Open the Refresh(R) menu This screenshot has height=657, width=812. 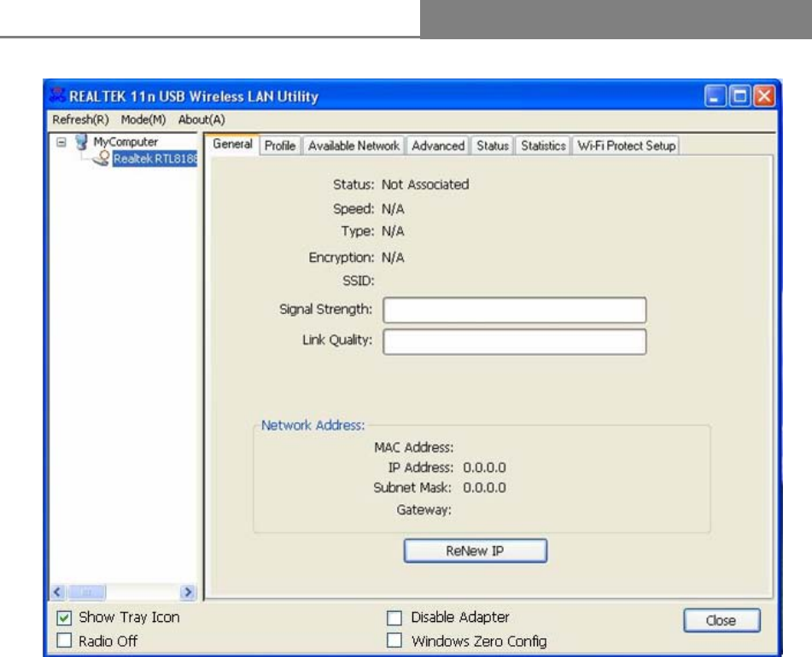[81, 119]
